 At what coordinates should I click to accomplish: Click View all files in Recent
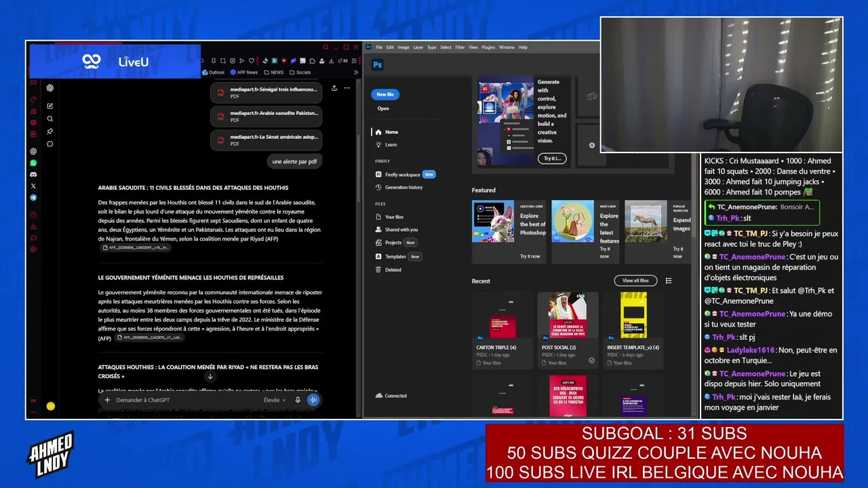coord(635,281)
